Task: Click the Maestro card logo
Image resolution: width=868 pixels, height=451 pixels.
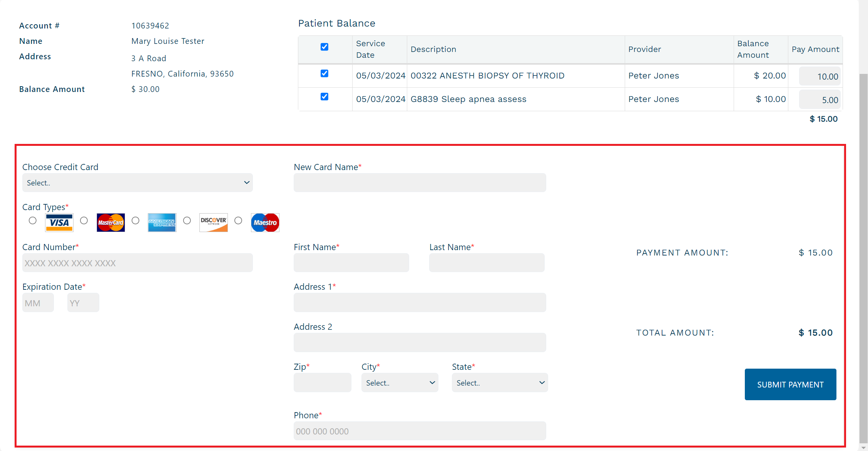Action: [x=265, y=222]
